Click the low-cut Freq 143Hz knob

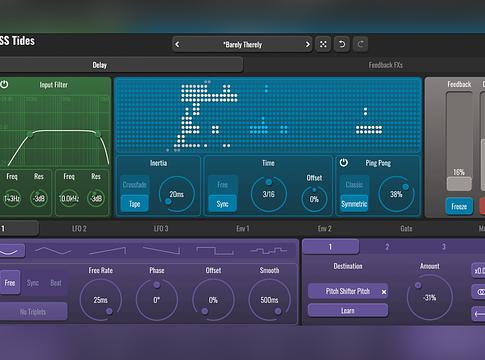click(x=12, y=199)
